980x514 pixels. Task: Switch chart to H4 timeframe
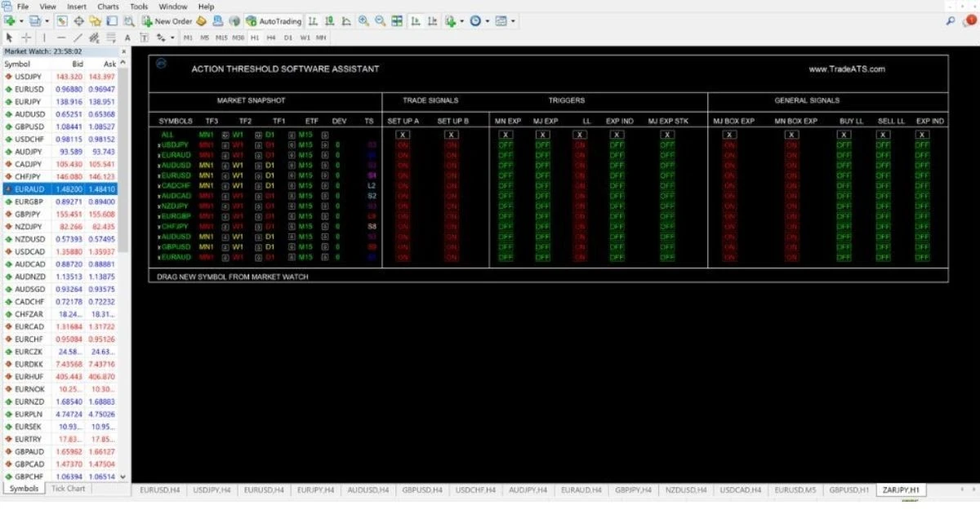(271, 38)
